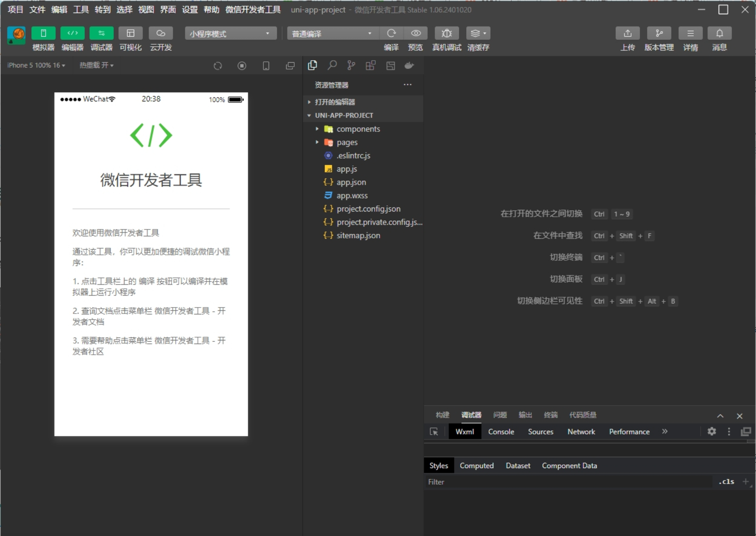Switch to the Console tab
Screen dimensions: 756x536
point(501,431)
